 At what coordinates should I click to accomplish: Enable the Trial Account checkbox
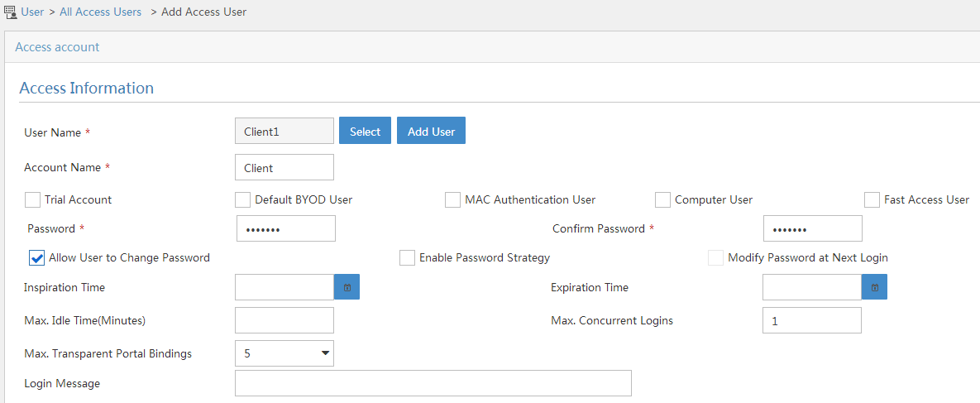32,199
